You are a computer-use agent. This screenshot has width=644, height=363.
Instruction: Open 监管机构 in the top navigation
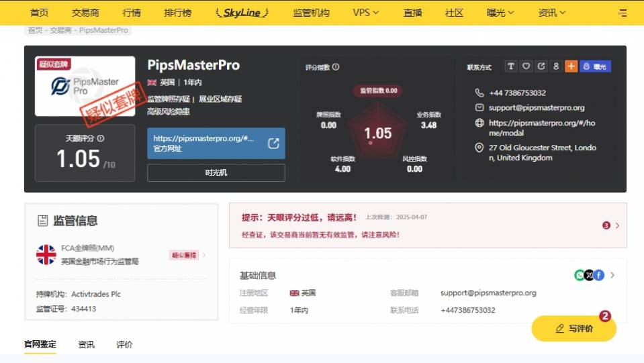[312, 13]
